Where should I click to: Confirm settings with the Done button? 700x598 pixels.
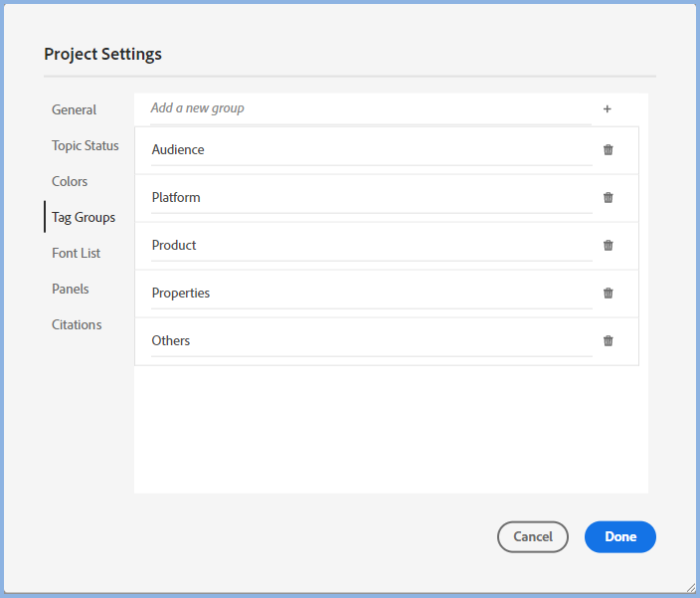[619, 537]
